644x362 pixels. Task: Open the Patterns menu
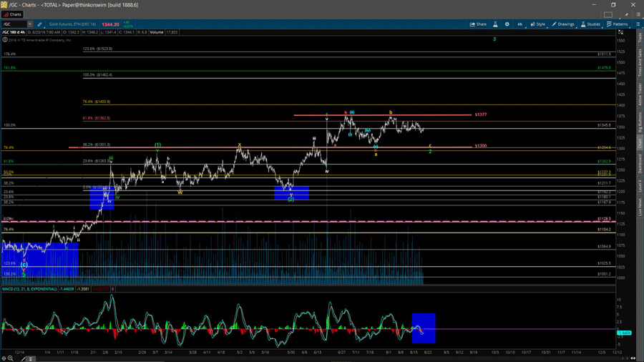(617, 24)
